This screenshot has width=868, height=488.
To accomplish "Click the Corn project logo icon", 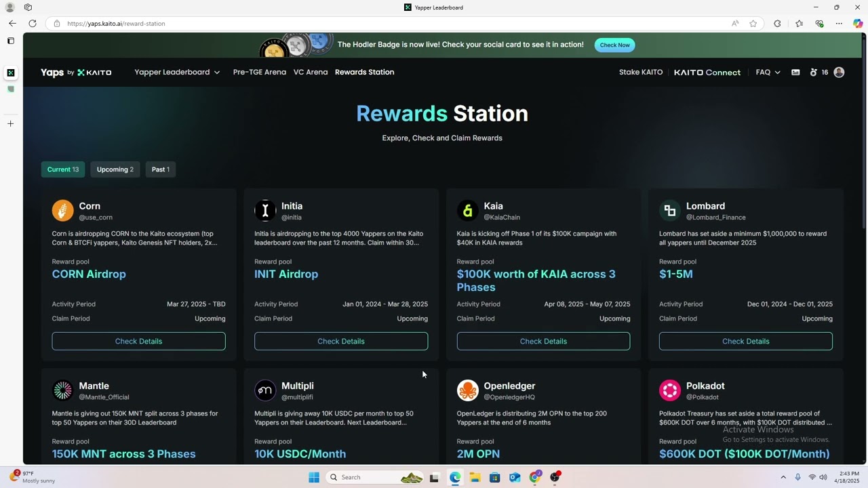I will click(x=62, y=211).
